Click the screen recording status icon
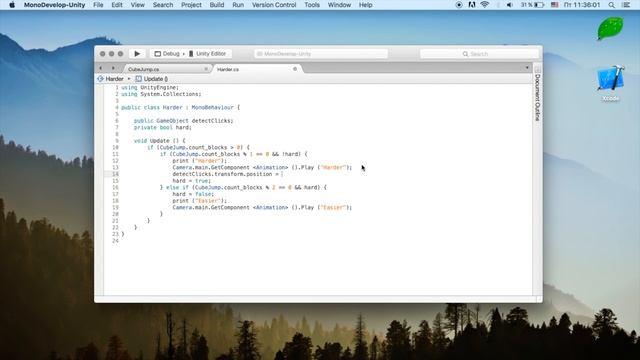Screen dimensions: 640x360 [x=459, y=5]
